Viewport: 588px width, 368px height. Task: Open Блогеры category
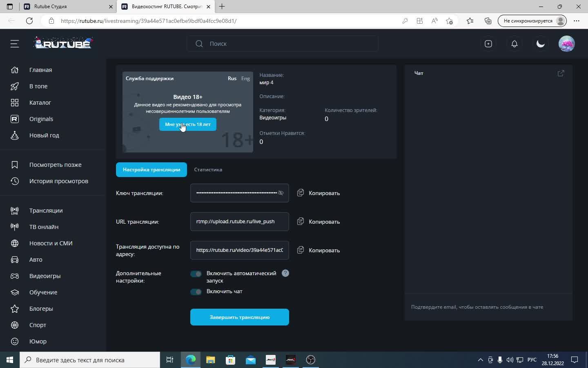(x=41, y=309)
